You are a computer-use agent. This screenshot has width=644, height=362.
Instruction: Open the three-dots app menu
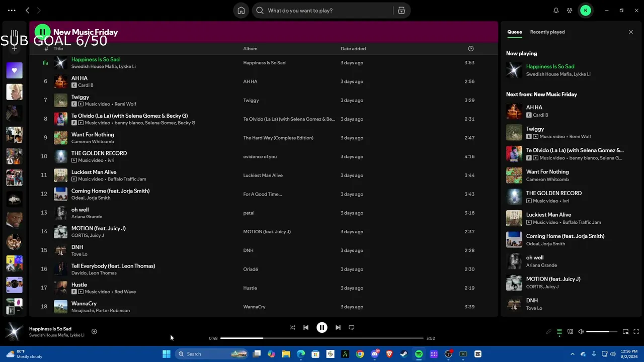(12, 11)
